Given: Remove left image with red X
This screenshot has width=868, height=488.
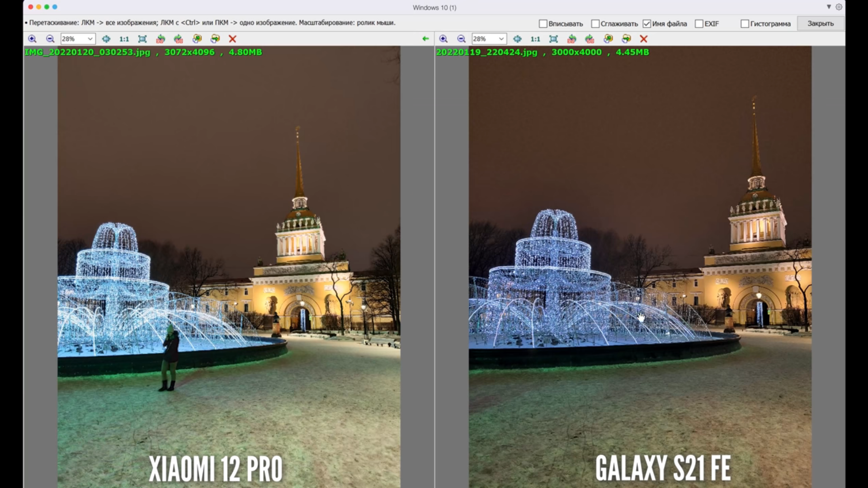Looking at the screenshot, I should click(232, 39).
